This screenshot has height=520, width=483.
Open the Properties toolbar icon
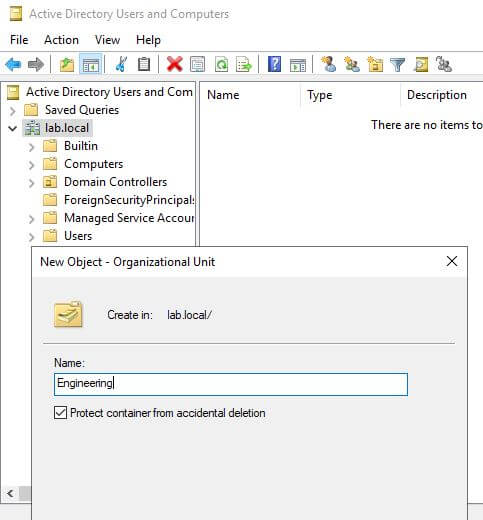tap(198, 64)
